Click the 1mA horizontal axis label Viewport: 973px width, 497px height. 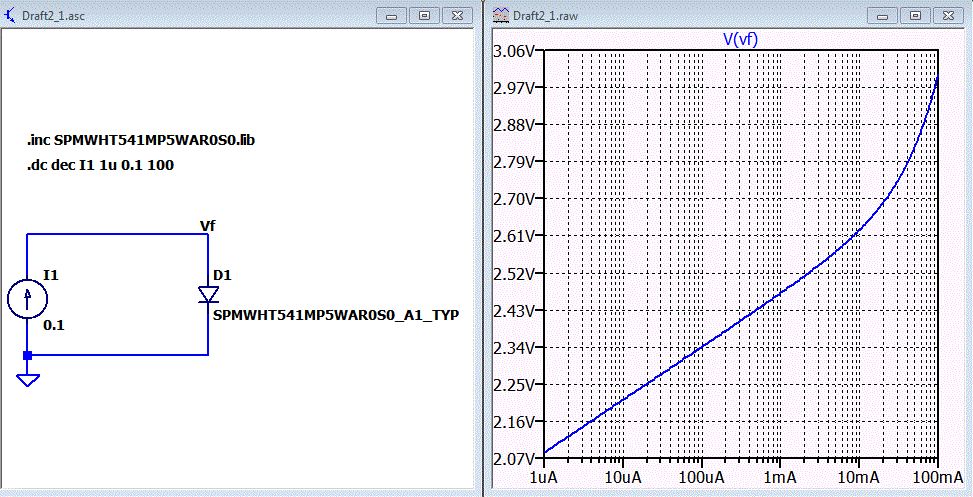780,477
